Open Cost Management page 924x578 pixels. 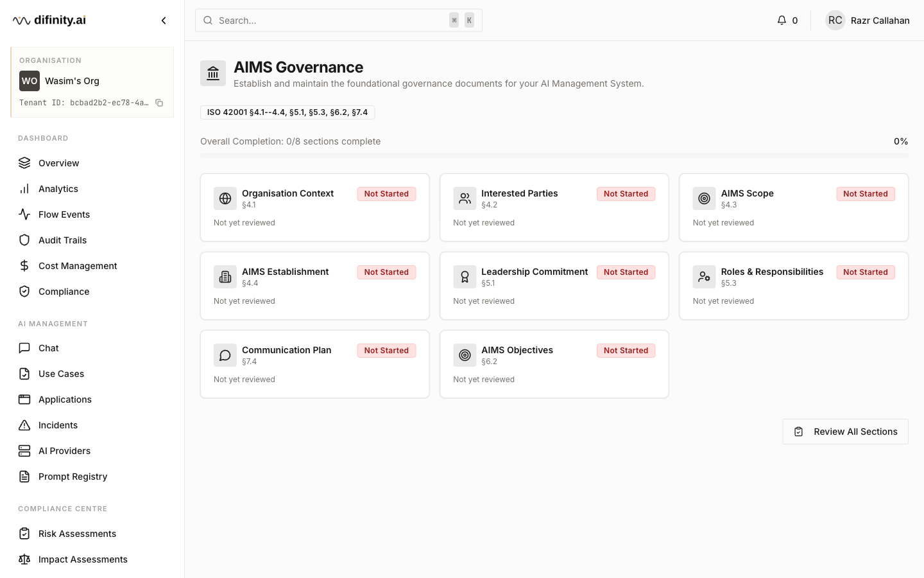[x=92, y=266]
